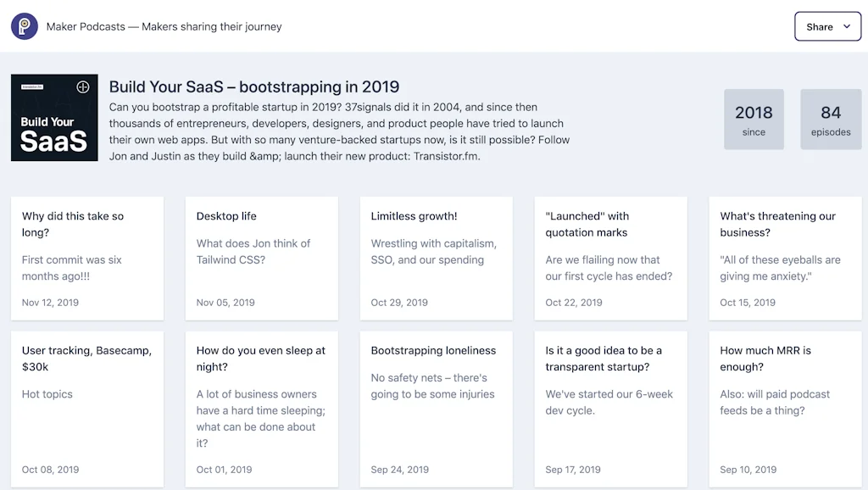Click the purple Maker Podcasts logo icon
Viewport: 868px width, 490px height.
(x=25, y=26)
